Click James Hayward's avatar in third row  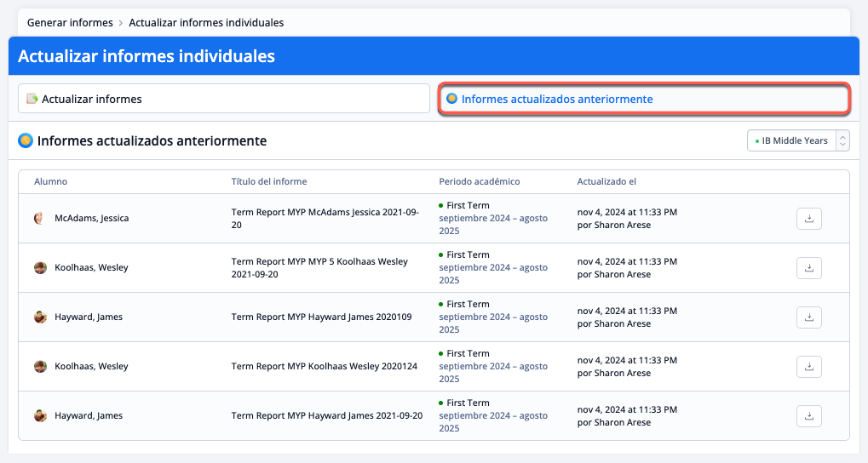40,317
